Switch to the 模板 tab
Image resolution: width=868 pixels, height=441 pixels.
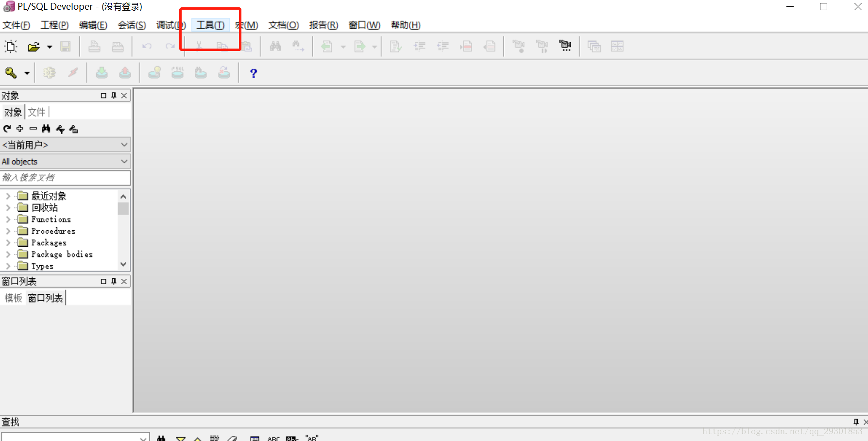[x=14, y=298]
